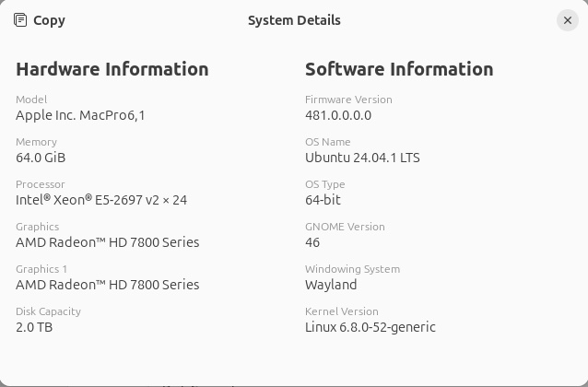
Task: Click the Software Information heading
Action: [399, 69]
